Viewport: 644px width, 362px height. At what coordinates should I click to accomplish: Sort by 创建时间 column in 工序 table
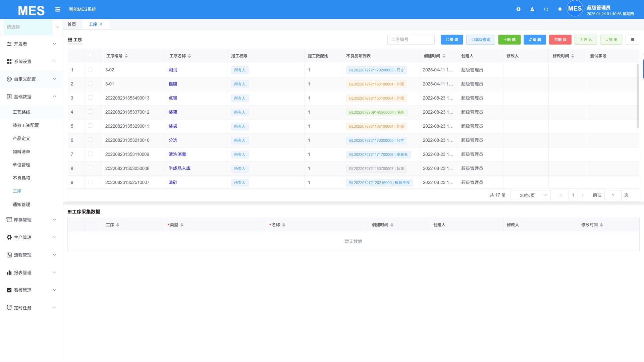click(444, 56)
